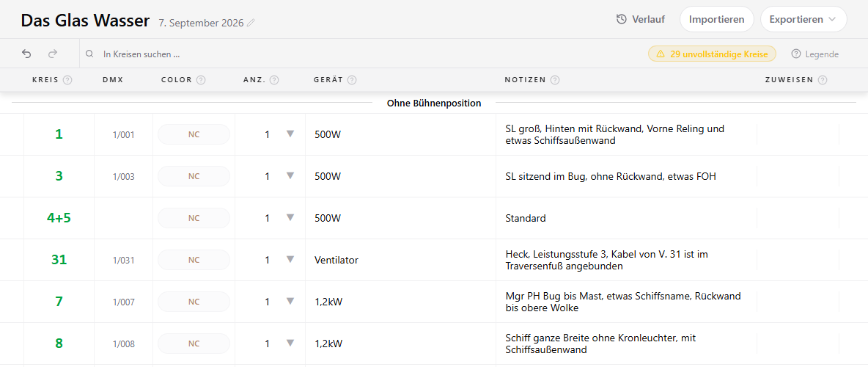
Task: Click help icon beside ANZ. header
Action: point(274,80)
